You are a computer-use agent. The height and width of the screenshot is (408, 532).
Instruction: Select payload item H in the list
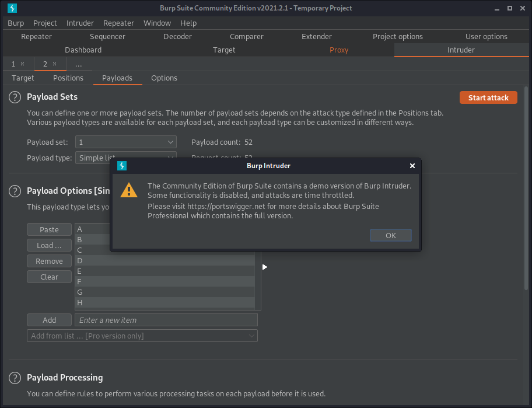[165, 303]
